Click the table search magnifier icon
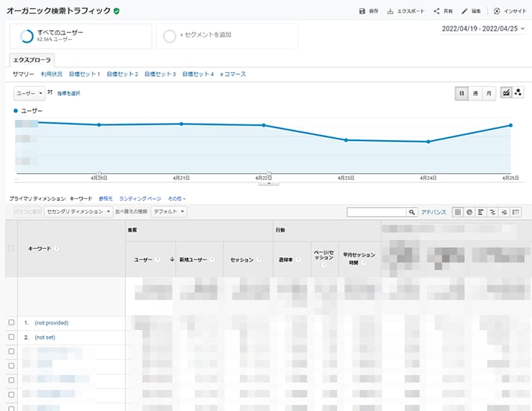Viewport: 532px width, 411px height. pos(411,212)
